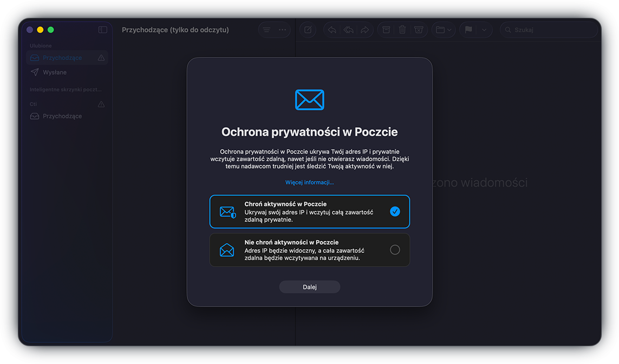The height and width of the screenshot is (364, 619).
Task: Select Nie chroń aktywności w Poczcie
Action: click(x=309, y=250)
